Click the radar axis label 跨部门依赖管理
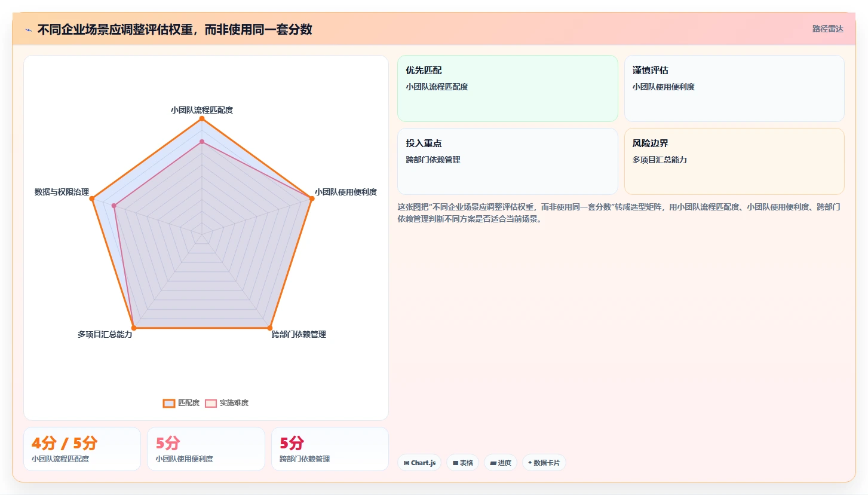Image resolution: width=868 pixels, height=495 pixels. tap(299, 334)
